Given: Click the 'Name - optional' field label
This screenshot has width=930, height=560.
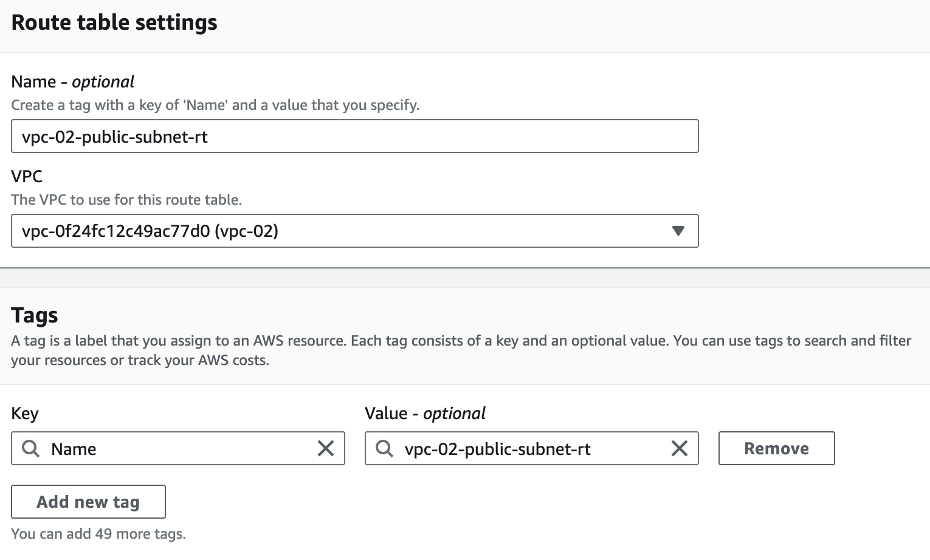Looking at the screenshot, I should [x=72, y=81].
